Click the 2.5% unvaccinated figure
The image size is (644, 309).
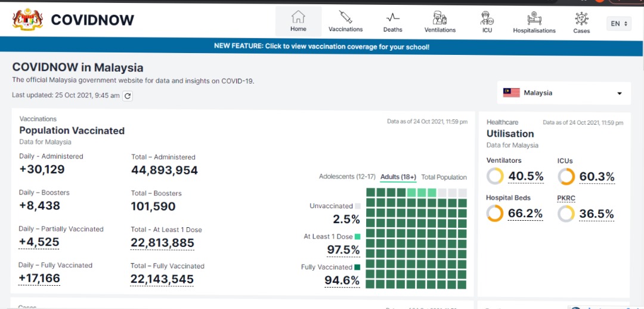click(346, 220)
